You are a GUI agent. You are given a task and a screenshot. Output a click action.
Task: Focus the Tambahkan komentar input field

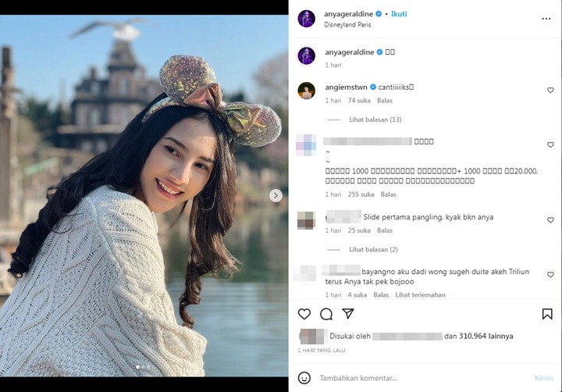point(423,378)
